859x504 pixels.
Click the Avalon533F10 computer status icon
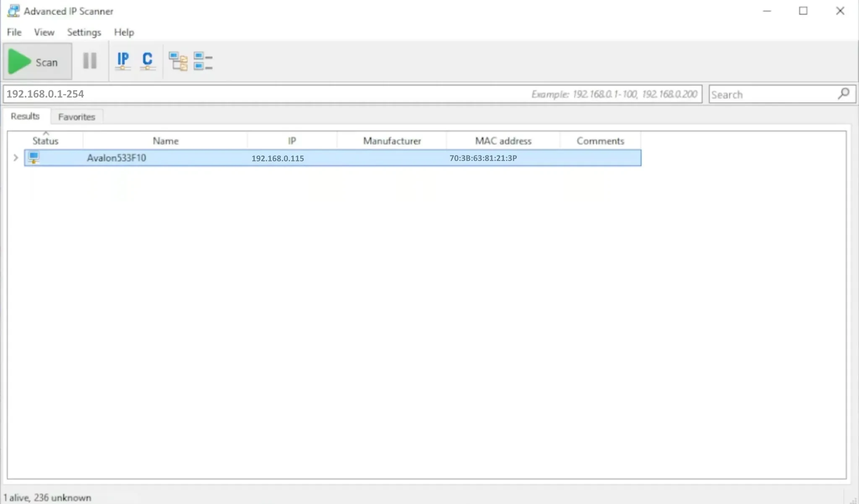tap(34, 158)
